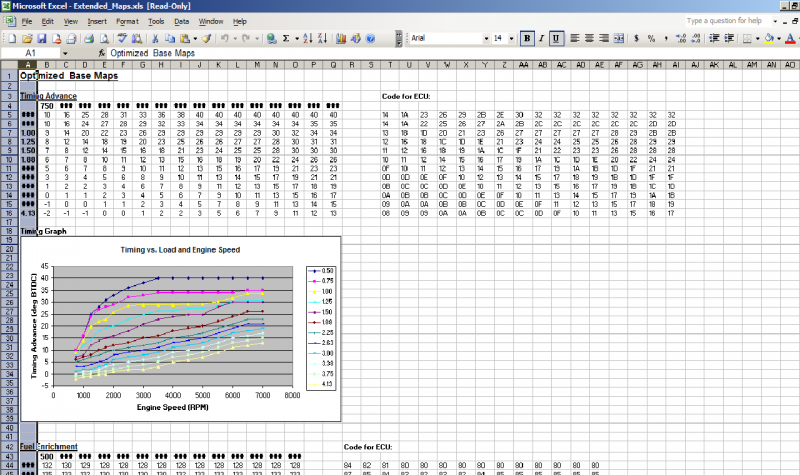Click the Research icon beside Spelling
Image resolution: width=800 pixels, height=475 pixels.
tap(137, 38)
